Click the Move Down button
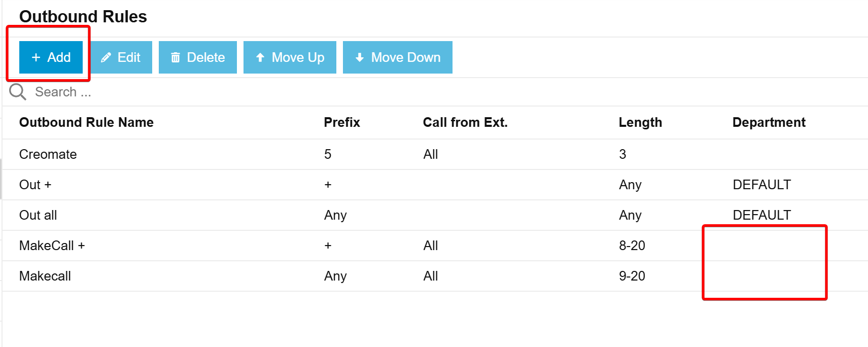Viewport: 868px width, 347px height. [398, 57]
